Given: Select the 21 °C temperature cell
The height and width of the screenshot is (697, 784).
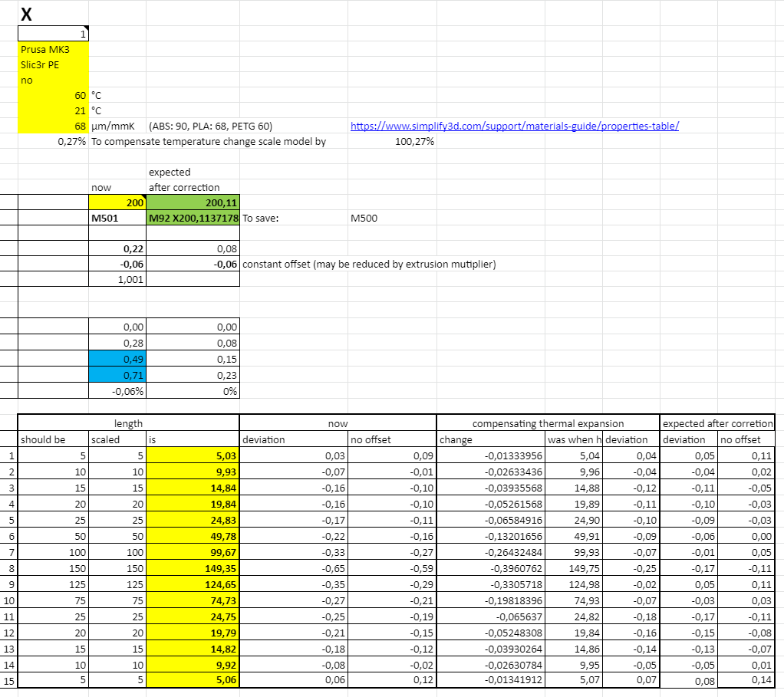Looking at the screenshot, I should (54, 111).
